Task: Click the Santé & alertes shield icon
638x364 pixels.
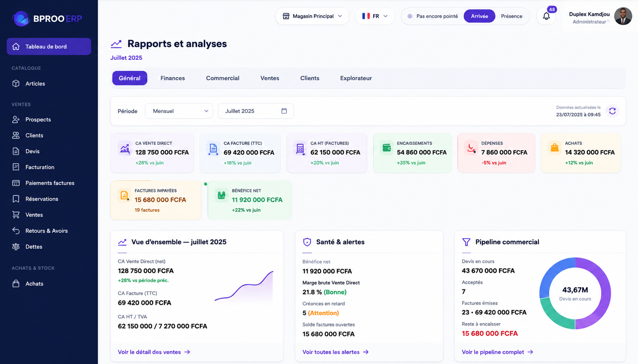Action: (x=307, y=242)
